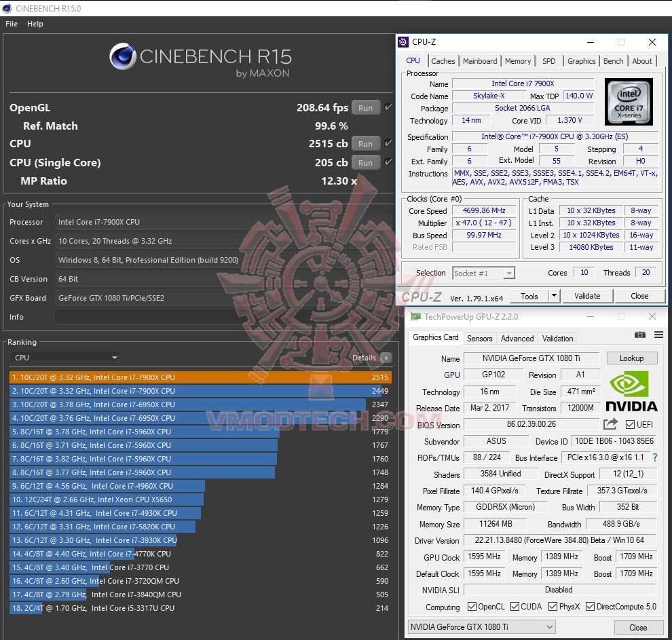The image size is (672, 640).
Task: Run the CPU benchmark
Action: point(366,143)
